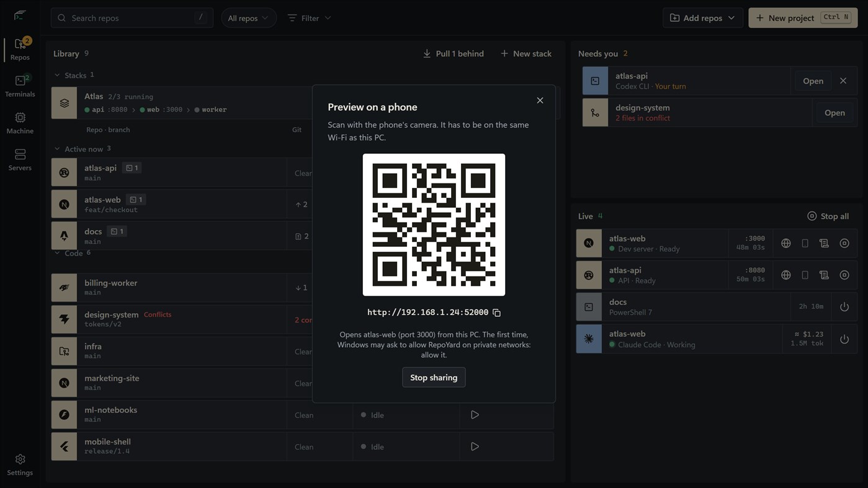Stop the atlas-web dev server
The height and width of the screenshot is (488, 868).
(x=844, y=244)
